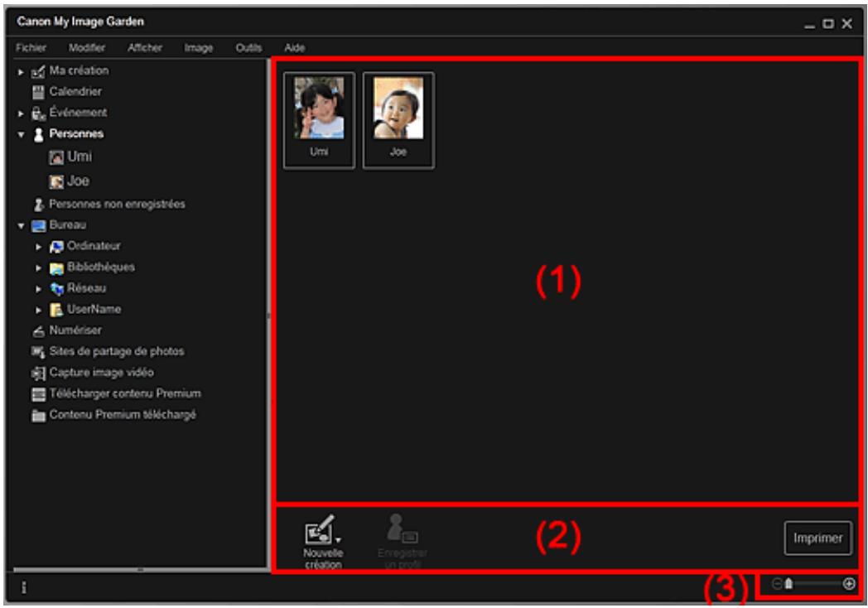The height and width of the screenshot is (608, 868).
Task: Collapse the Bureau tree node
Action: [21, 226]
